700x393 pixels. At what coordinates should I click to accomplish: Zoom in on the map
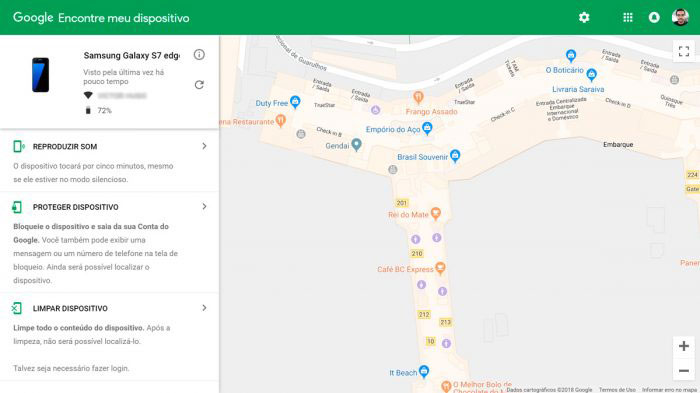(x=683, y=346)
